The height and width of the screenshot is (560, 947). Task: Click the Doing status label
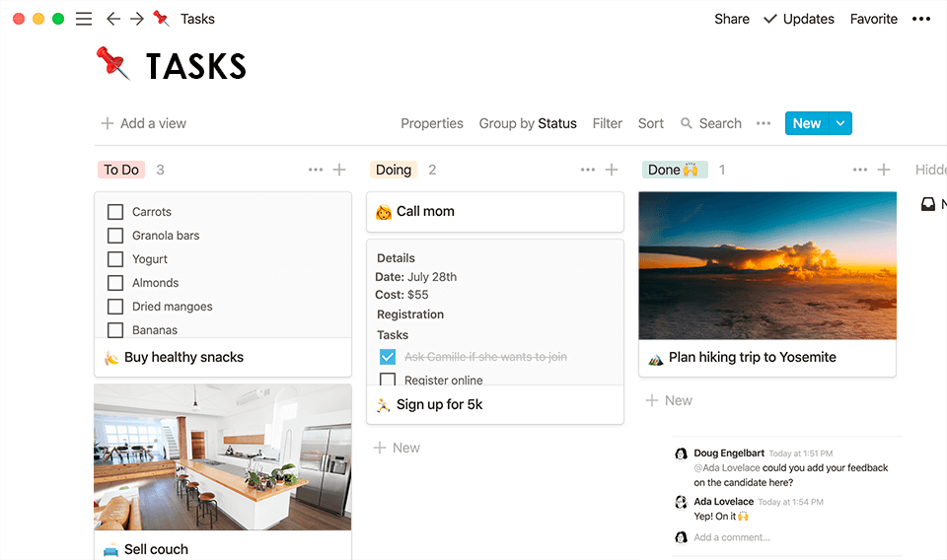click(394, 170)
